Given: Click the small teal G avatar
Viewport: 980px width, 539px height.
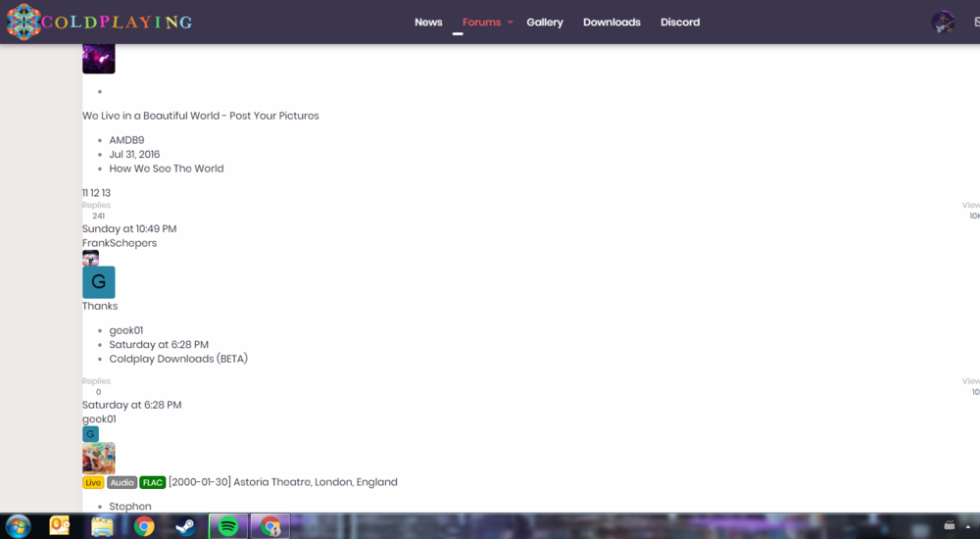Looking at the screenshot, I should (x=90, y=434).
